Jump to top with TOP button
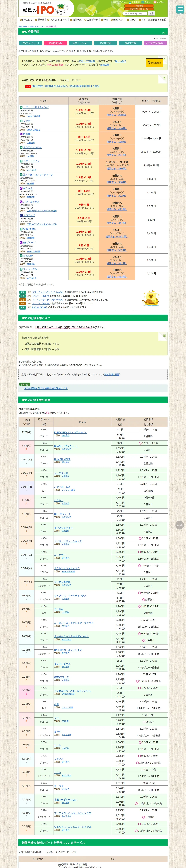 click(180, 525)
